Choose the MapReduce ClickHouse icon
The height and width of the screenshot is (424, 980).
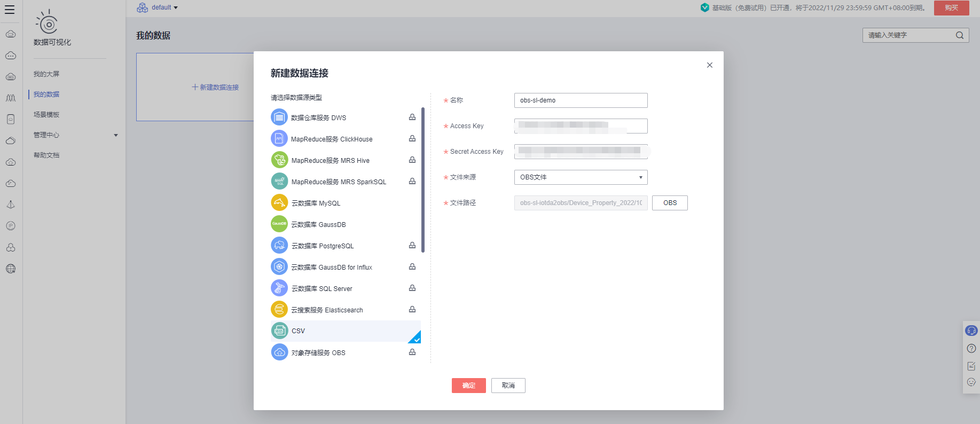click(279, 138)
